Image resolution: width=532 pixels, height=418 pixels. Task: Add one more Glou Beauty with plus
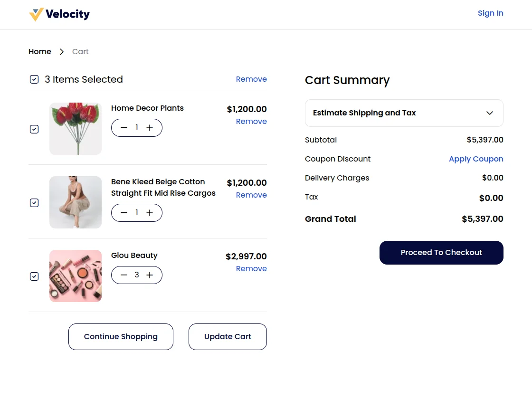[x=150, y=275]
